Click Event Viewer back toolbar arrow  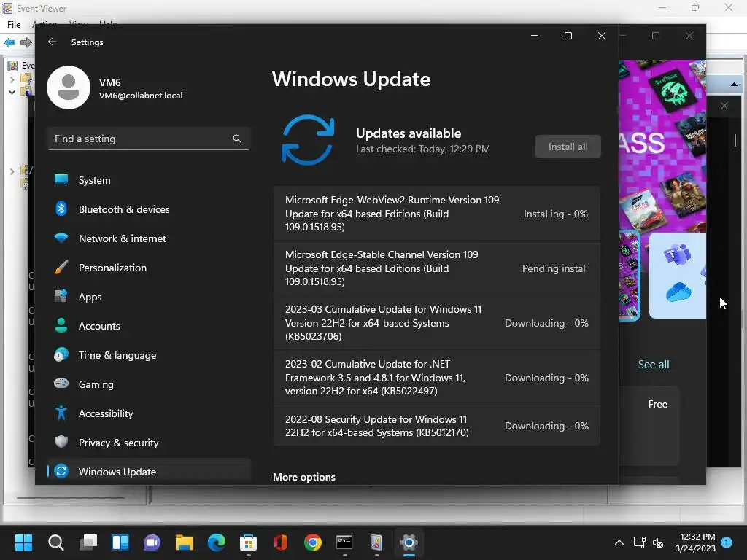click(x=9, y=42)
